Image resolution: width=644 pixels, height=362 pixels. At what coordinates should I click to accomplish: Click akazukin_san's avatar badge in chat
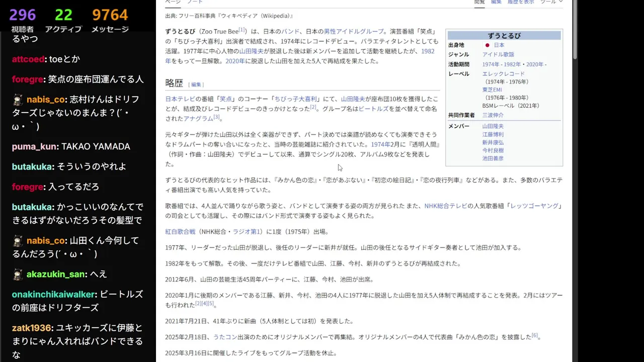click(18, 275)
